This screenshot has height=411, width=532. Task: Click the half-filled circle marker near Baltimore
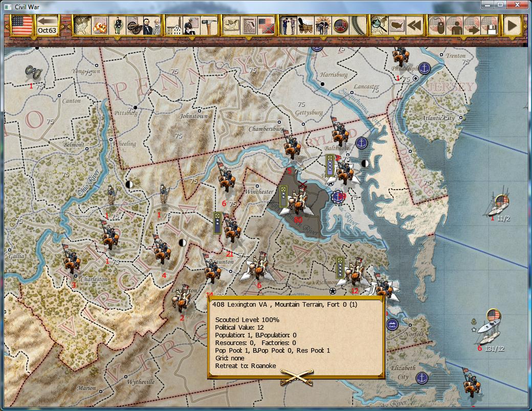pos(365,164)
